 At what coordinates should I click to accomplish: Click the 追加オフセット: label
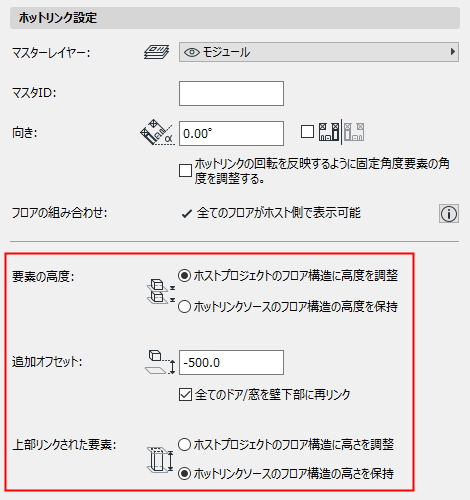coord(47,362)
